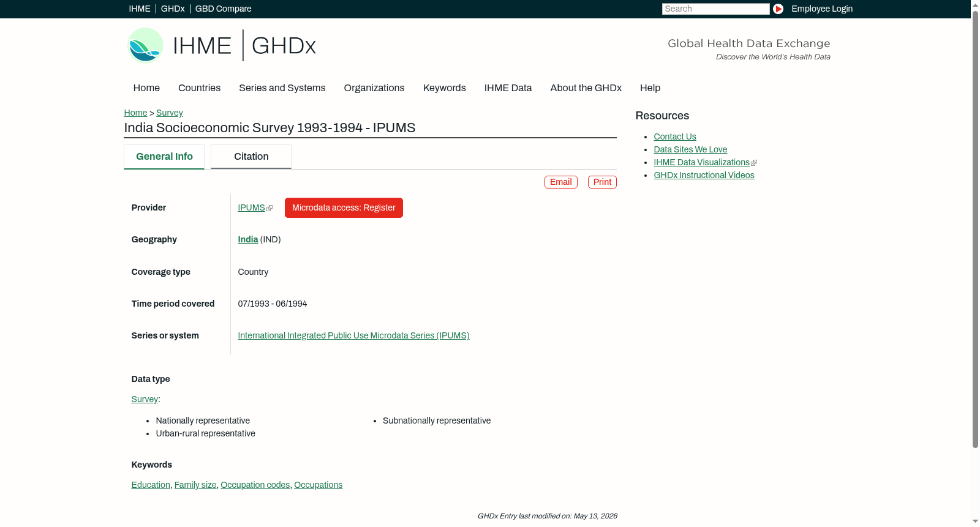Image resolution: width=980 pixels, height=527 pixels.
Task: Click Microdata access: Register button
Action: pos(344,207)
